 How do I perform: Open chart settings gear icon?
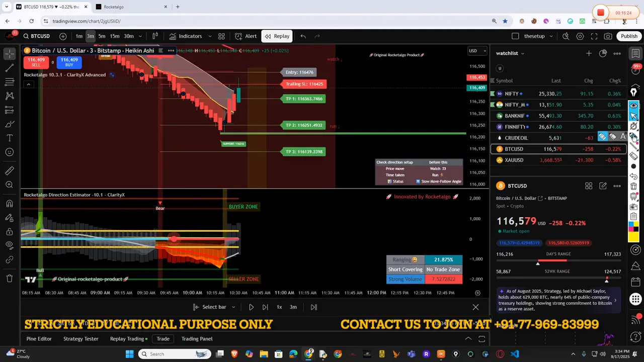pyautogui.click(x=580, y=36)
